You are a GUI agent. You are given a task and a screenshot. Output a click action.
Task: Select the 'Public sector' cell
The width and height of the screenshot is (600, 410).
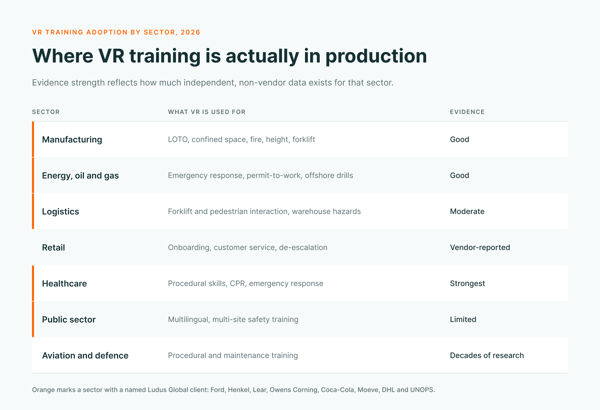(69, 319)
